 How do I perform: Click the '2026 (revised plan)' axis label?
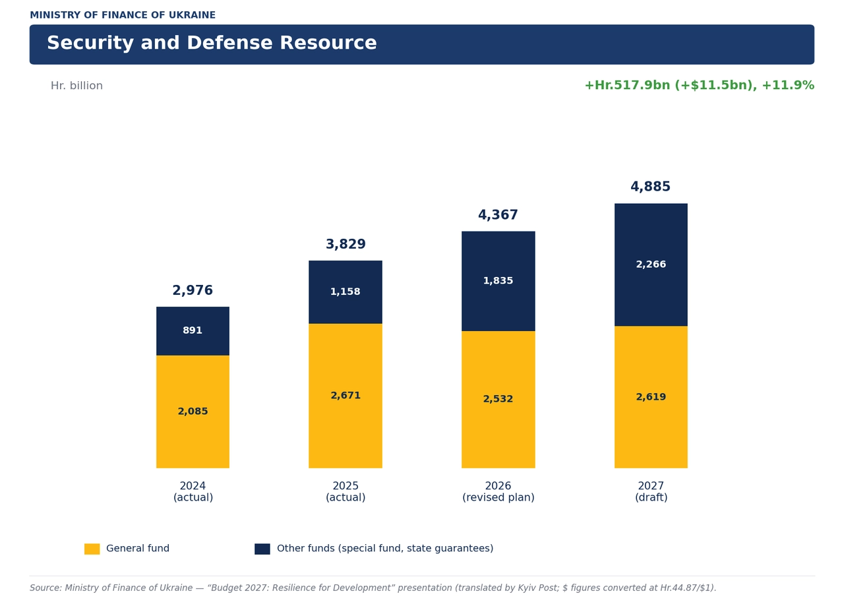[498, 492]
